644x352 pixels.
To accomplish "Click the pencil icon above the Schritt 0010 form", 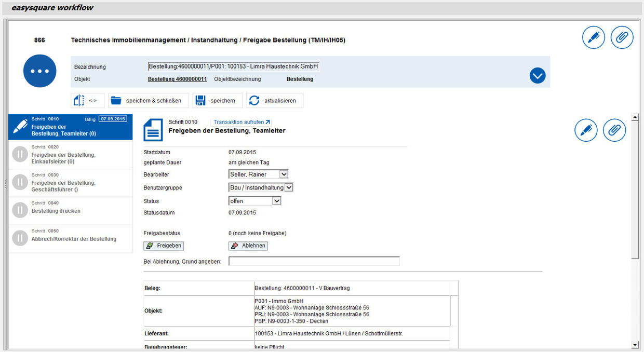I will click(586, 130).
